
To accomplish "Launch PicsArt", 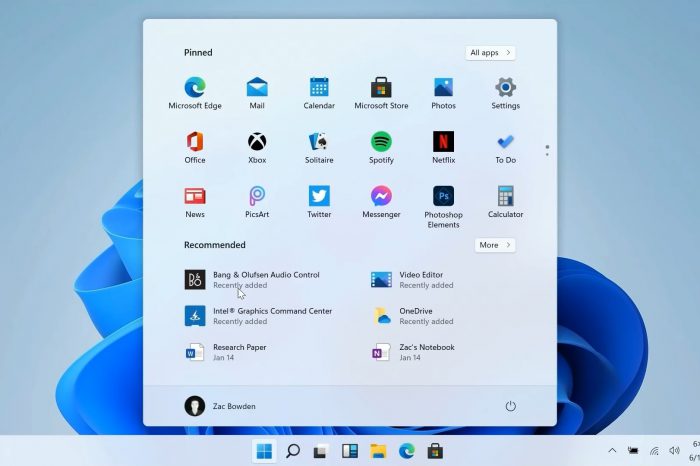I will coord(257,202).
